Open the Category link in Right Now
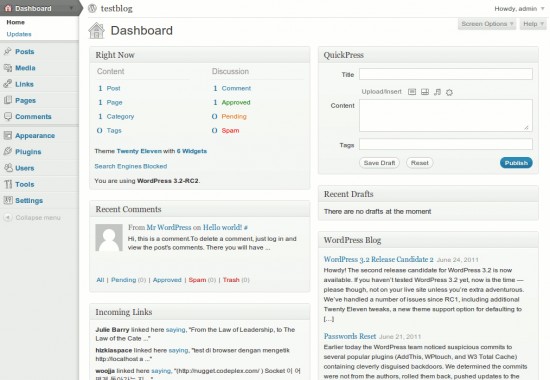 pyautogui.click(x=120, y=116)
